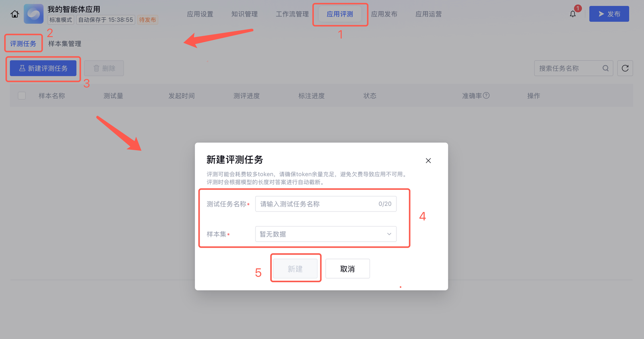Open the 应用运营 tab
The height and width of the screenshot is (339, 644).
click(x=428, y=14)
